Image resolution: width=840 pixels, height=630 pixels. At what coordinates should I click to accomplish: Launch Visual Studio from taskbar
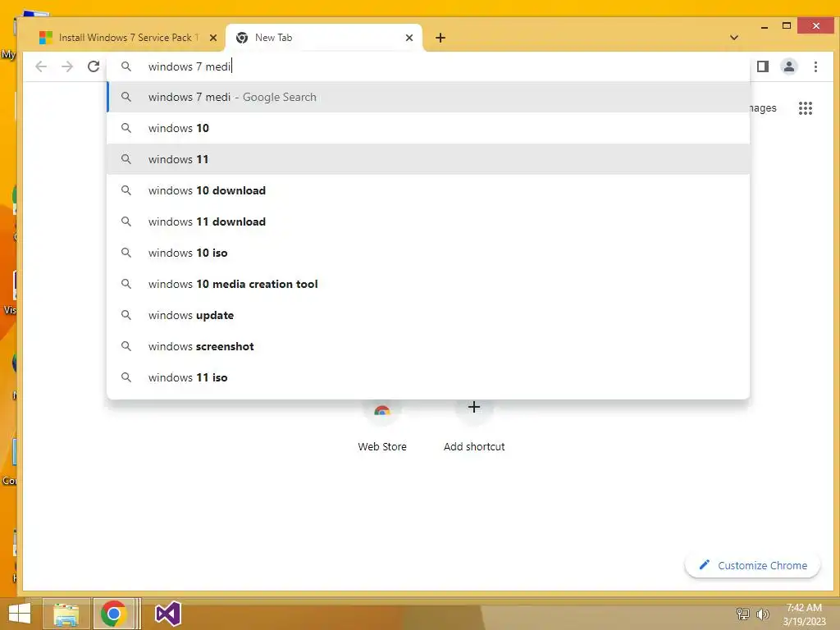pyautogui.click(x=167, y=614)
